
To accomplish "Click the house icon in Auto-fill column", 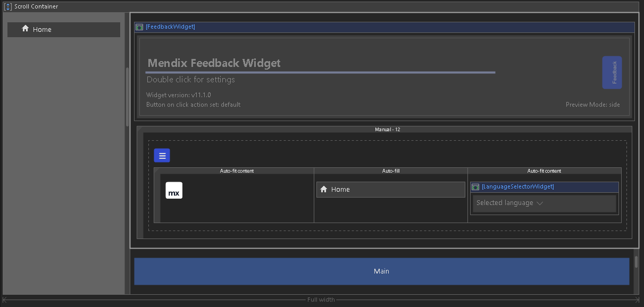I will click(x=323, y=189).
